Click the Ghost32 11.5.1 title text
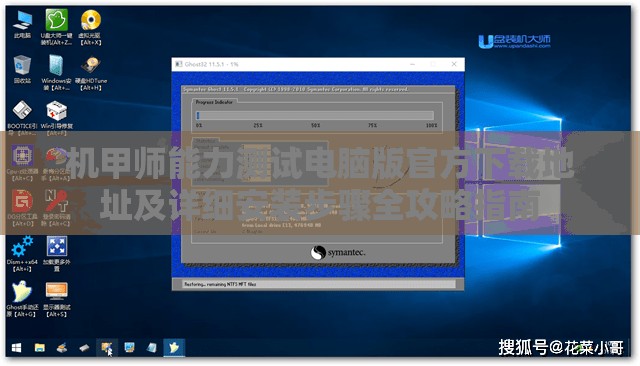 pos(211,64)
